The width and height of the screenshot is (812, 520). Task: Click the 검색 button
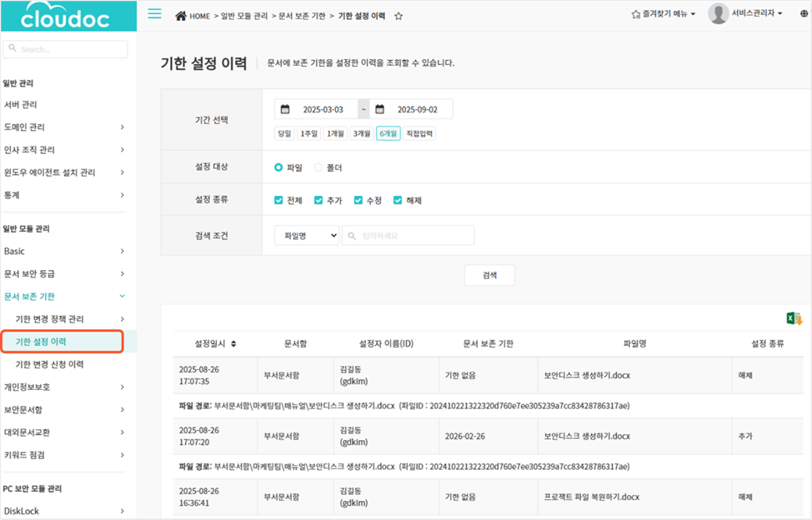coord(489,275)
